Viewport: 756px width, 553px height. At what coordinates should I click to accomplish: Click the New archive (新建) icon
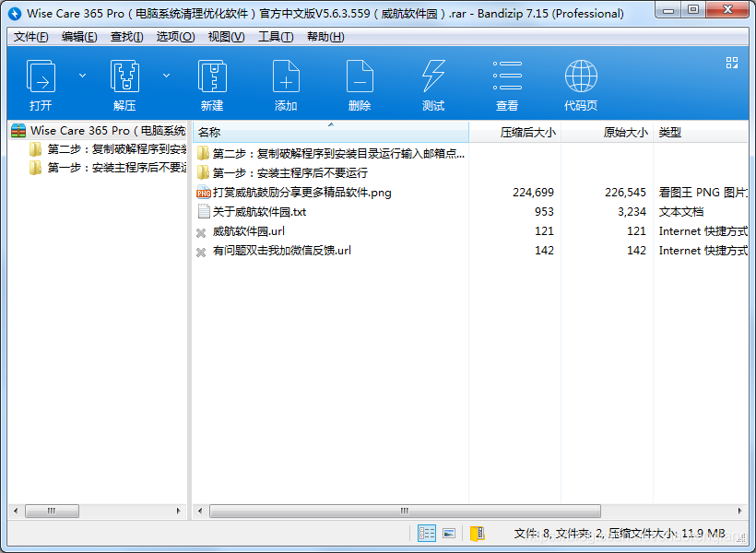[x=212, y=76]
